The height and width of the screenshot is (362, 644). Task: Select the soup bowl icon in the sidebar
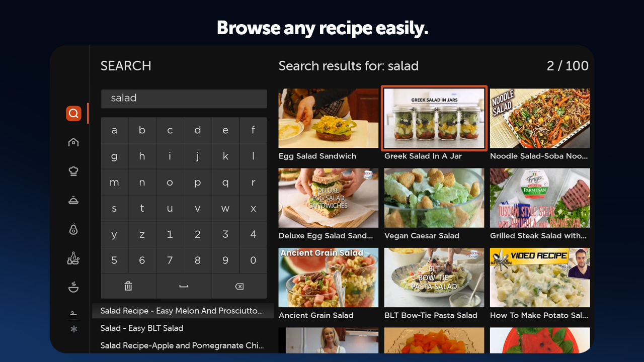(73, 287)
